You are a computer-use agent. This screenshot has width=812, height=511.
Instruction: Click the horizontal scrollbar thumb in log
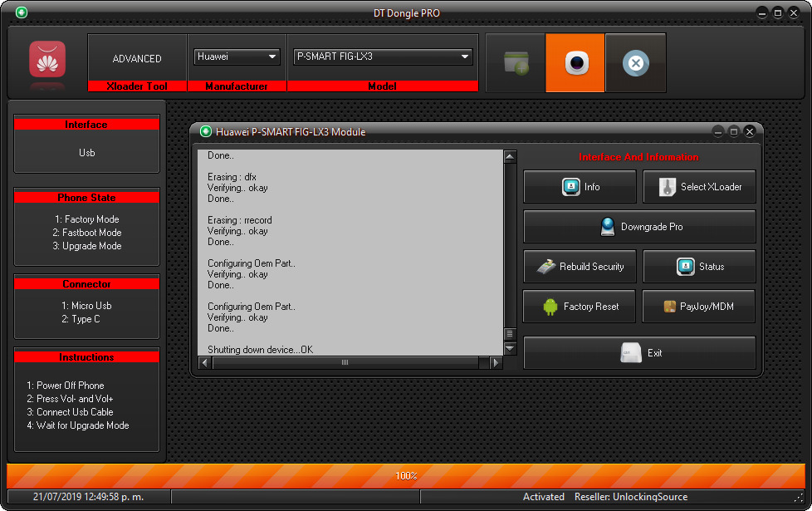point(345,363)
